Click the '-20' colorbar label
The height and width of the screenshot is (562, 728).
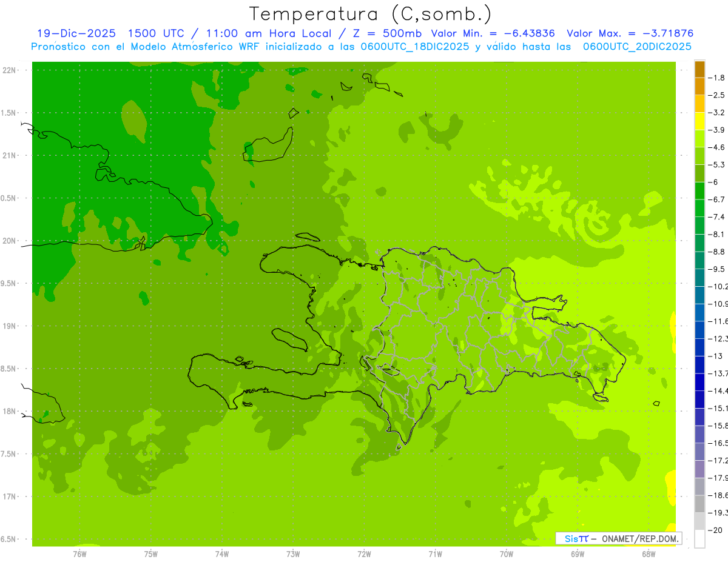coord(715,530)
